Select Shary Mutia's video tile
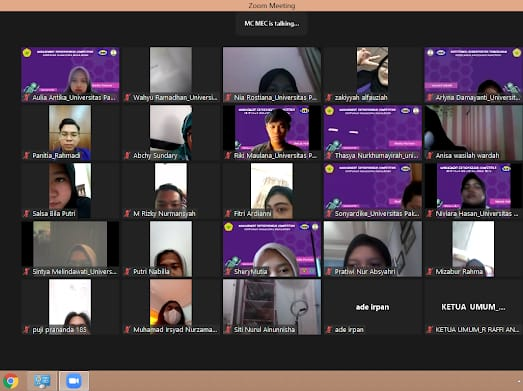Image resolution: width=523 pixels, height=391 pixels. click(272, 249)
